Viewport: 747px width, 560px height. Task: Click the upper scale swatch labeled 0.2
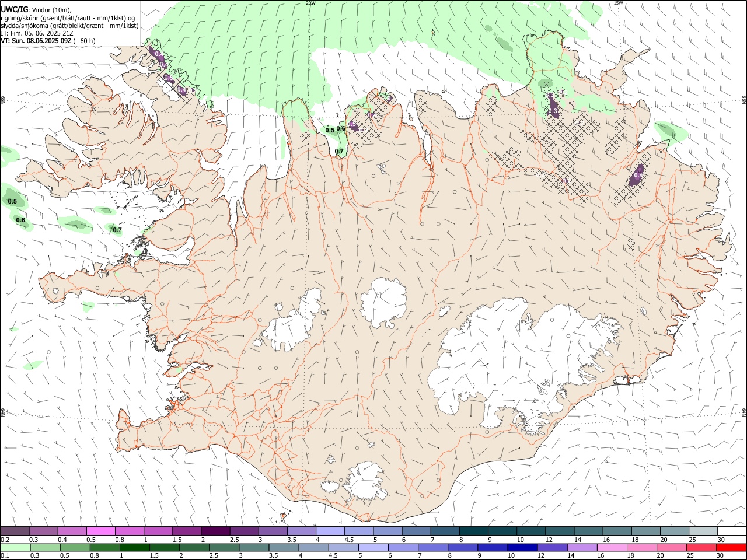click(x=15, y=531)
